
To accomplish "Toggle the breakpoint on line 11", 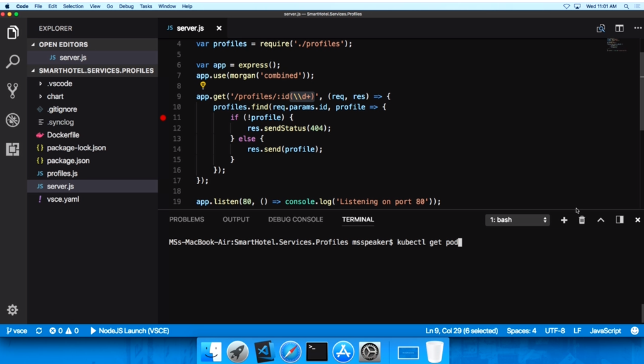I will (x=164, y=118).
